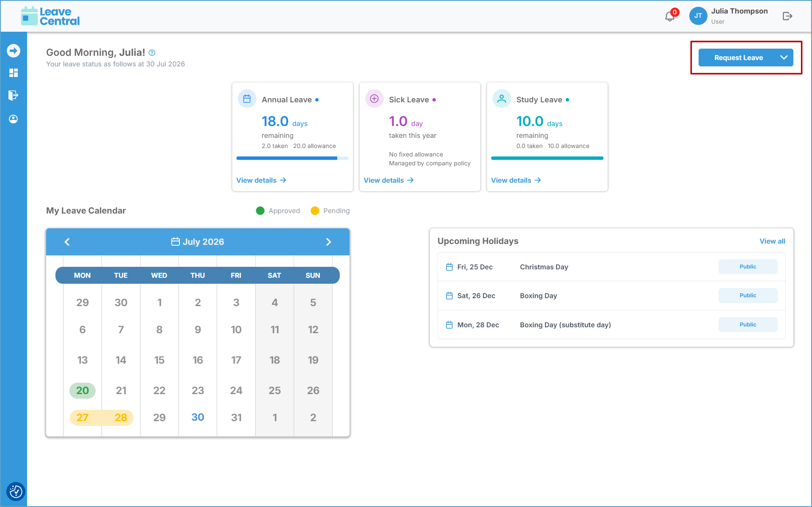Image resolution: width=812 pixels, height=507 pixels.
Task: Select approved leave day 20 in calendar
Action: click(x=83, y=390)
